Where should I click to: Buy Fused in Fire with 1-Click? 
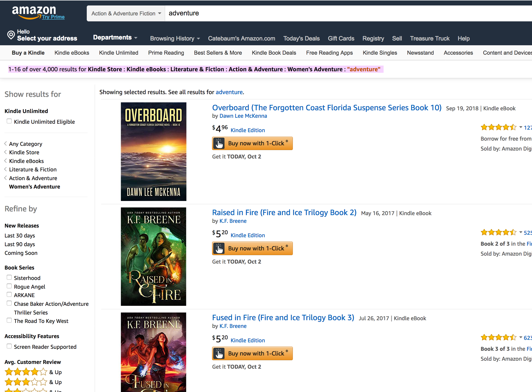tap(252, 353)
